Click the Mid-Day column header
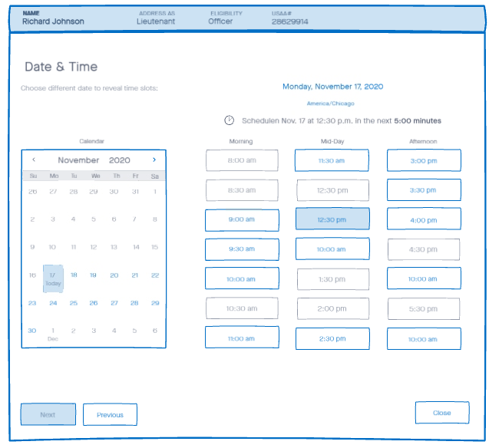This screenshot has height=448, width=489. [x=332, y=141]
